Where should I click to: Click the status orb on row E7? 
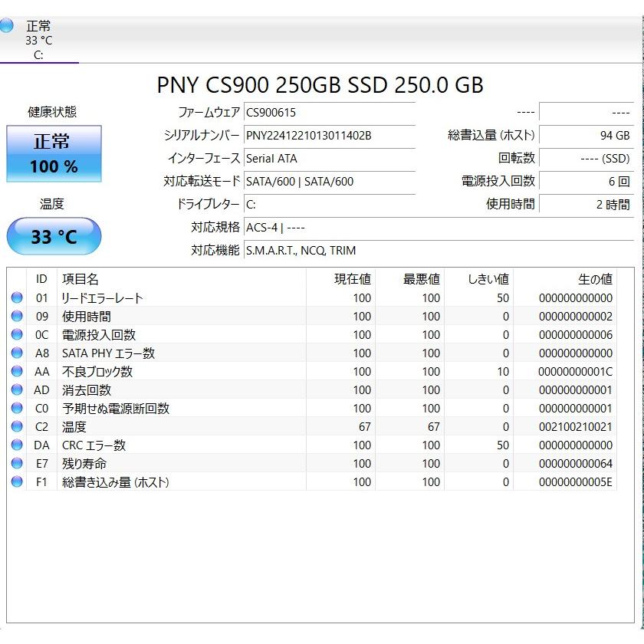[17, 463]
